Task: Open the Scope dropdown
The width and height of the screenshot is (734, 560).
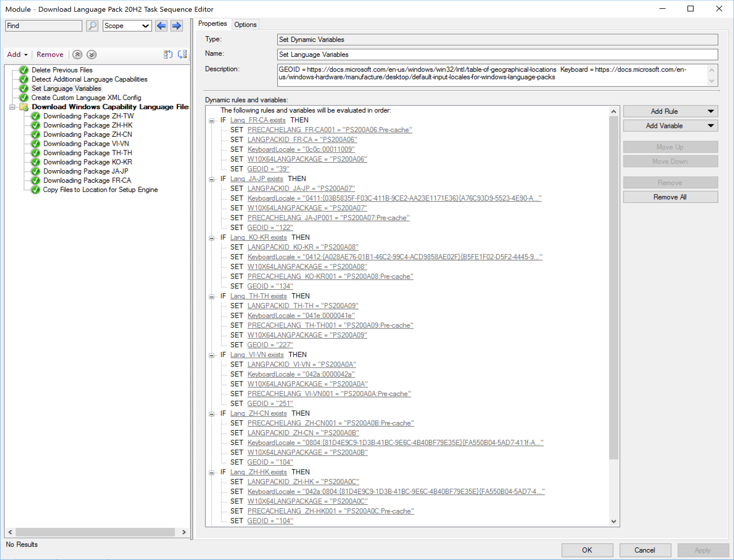Action: [x=127, y=26]
